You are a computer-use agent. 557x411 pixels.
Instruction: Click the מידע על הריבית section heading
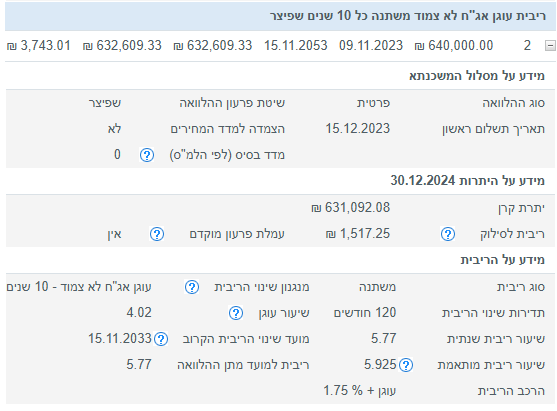tap(503, 260)
